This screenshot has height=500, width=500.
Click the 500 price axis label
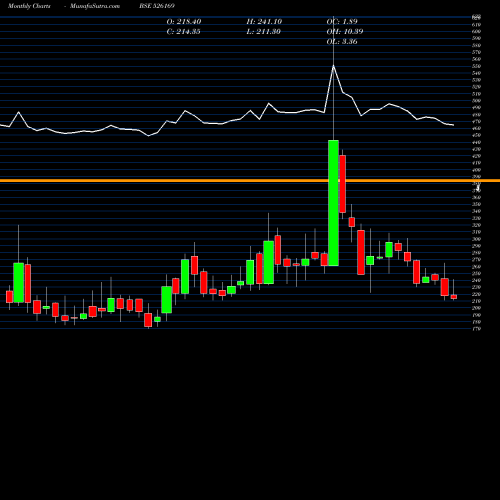(x=477, y=101)
